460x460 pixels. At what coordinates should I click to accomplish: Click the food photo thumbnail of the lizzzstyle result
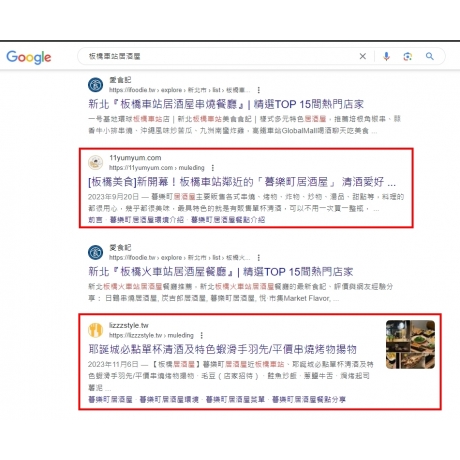point(410,344)
